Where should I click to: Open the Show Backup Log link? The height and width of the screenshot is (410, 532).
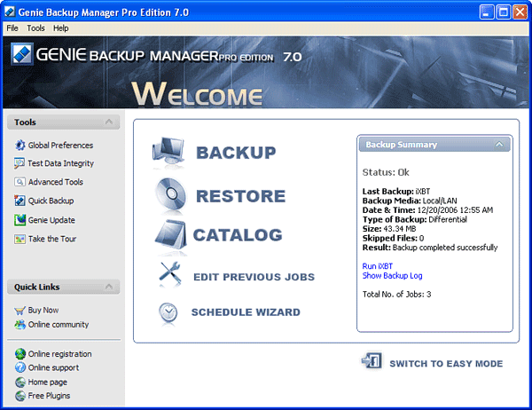pyautogui.click(x=392, y=276)
